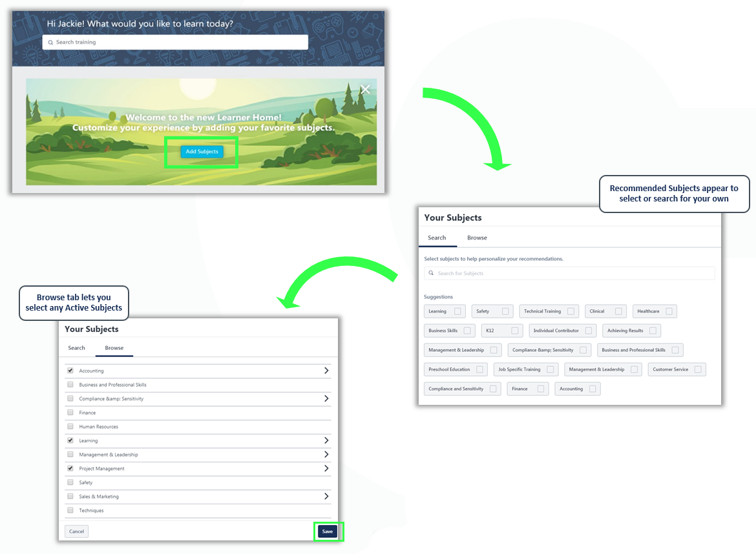The height and width of the screenshot is (554, 756).
Task: Click the Search for Subjects magnifier icon
Action: pyautogui.click(x=431, y=273)
